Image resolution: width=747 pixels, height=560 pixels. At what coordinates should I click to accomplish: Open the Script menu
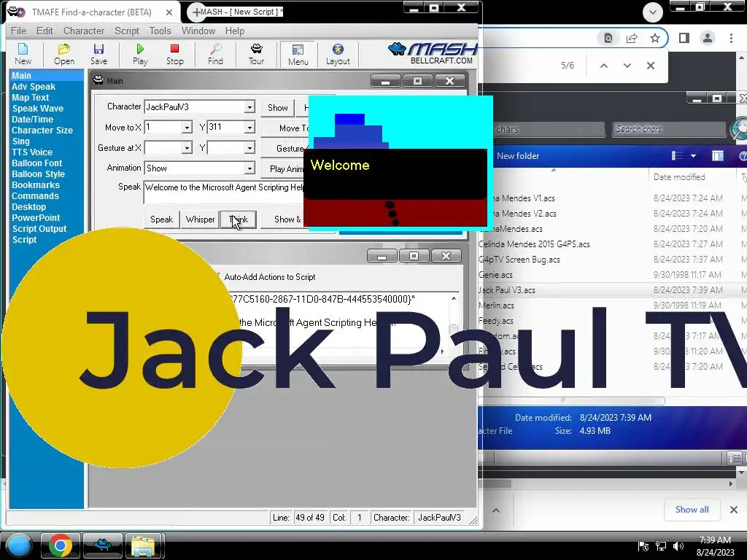[x=127, y=31]
